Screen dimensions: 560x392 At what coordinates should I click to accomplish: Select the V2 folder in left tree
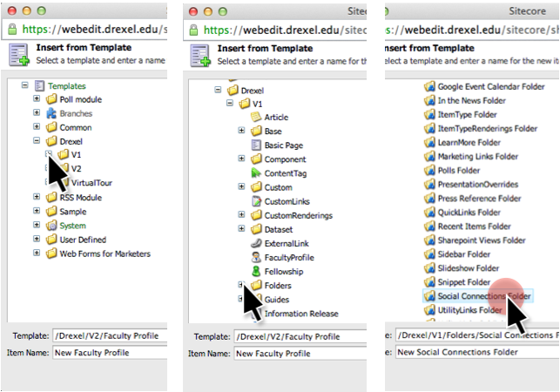pyautogui.click(x=76, y=169)
